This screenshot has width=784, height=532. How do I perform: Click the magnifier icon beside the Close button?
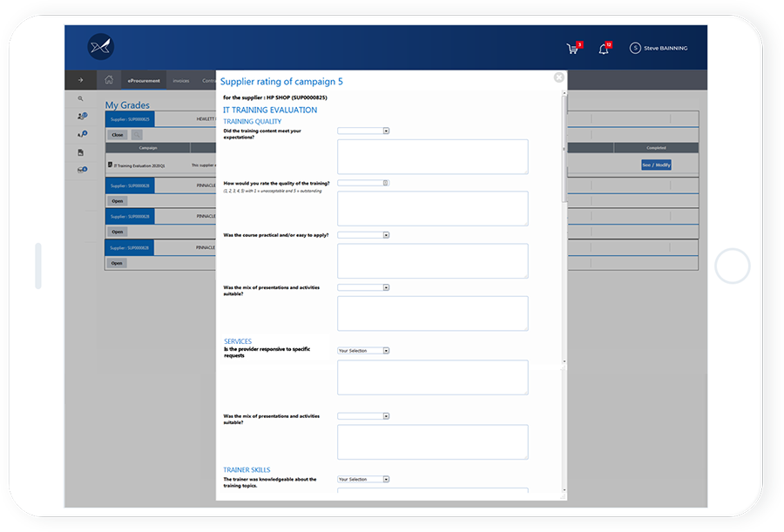tap(136, 134)
